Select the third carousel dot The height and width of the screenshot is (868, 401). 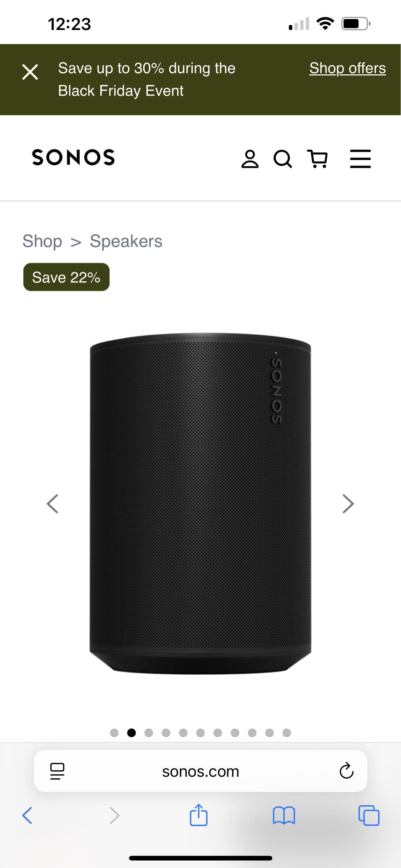(148, 733)
